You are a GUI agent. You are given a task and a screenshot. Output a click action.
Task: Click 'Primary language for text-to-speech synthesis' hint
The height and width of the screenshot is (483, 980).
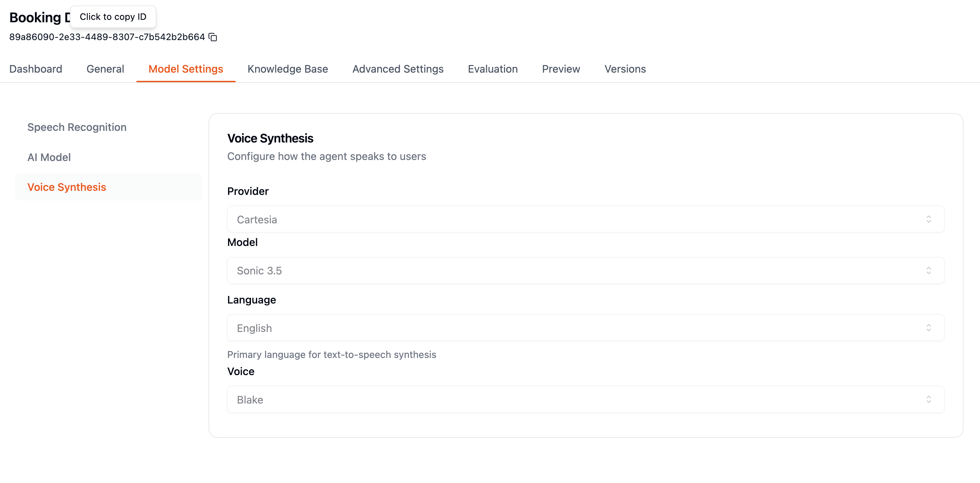(x=331, y=355)
